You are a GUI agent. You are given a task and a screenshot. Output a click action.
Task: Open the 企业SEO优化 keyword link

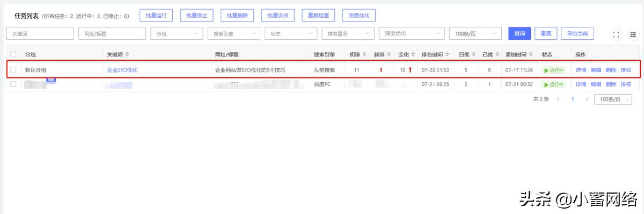(122, 70)
